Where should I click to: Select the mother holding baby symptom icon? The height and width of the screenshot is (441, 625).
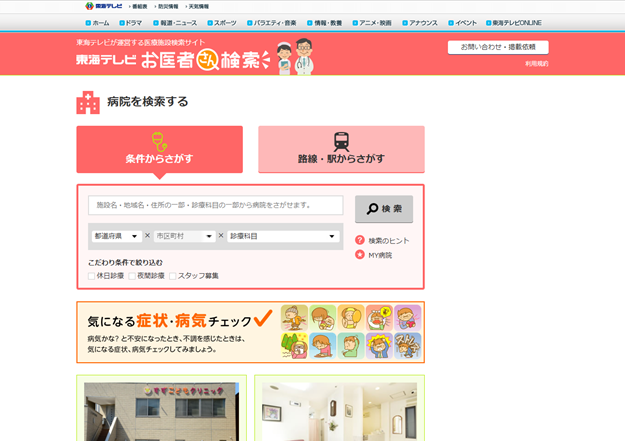click(322, 318)
